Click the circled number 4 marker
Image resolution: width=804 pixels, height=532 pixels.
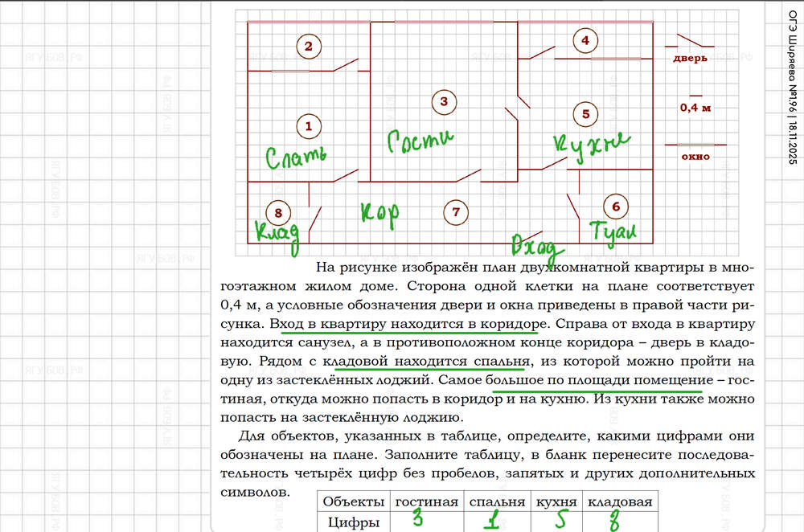click(x=585, y=39)
